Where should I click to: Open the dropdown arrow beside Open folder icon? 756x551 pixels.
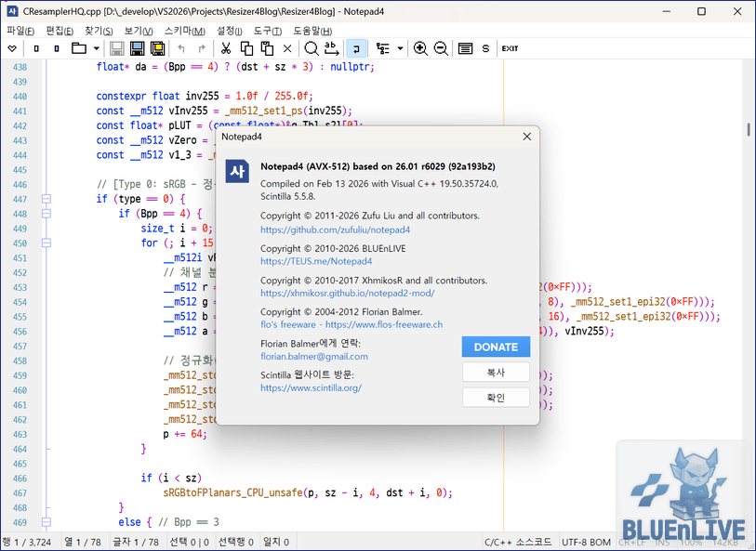pos(95,48)
